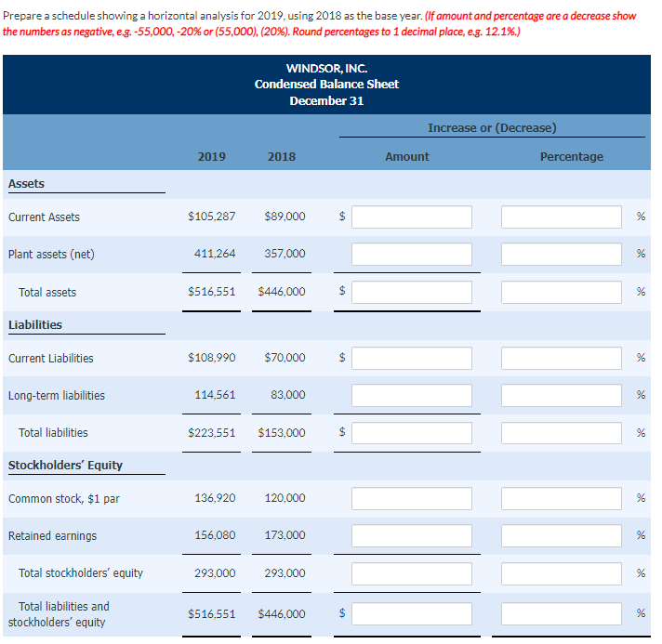Select the Plant assets (net) percentage box

click(x=561, y=254)
